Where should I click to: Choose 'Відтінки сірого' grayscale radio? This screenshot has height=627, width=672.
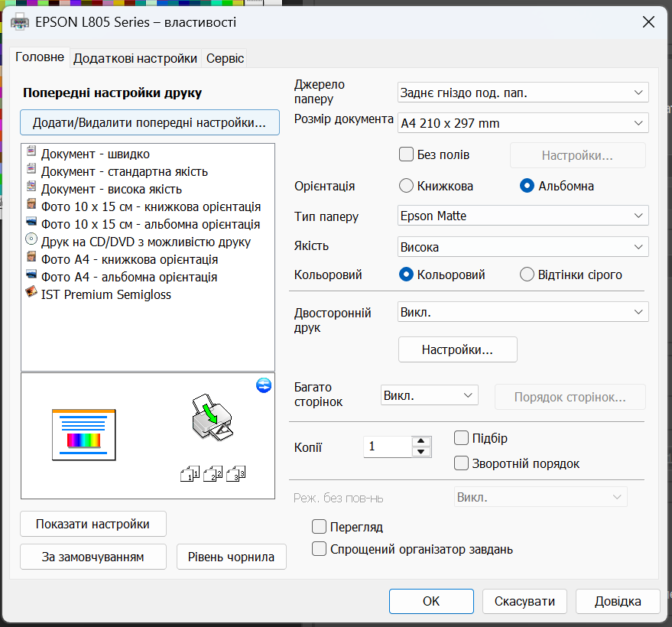[x=527, y=275]
